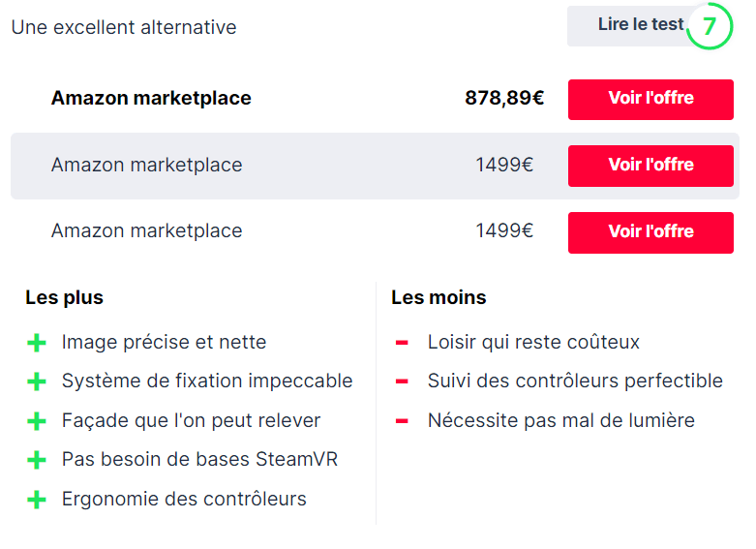The image size is (756, 549).
Task: Click minus icon beside Loisir qui reste coûteux
Action: [x=402, y=343]
